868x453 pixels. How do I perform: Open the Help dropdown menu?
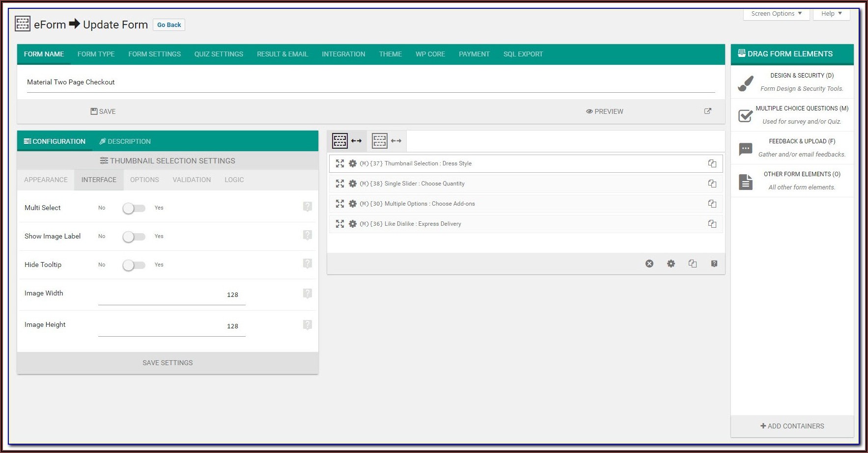[x=831, y=14]
